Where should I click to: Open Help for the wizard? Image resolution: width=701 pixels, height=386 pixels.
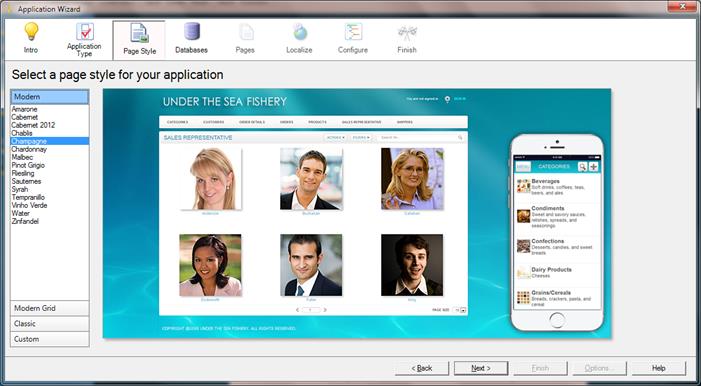pyautogui.click(x=659, y=368)
